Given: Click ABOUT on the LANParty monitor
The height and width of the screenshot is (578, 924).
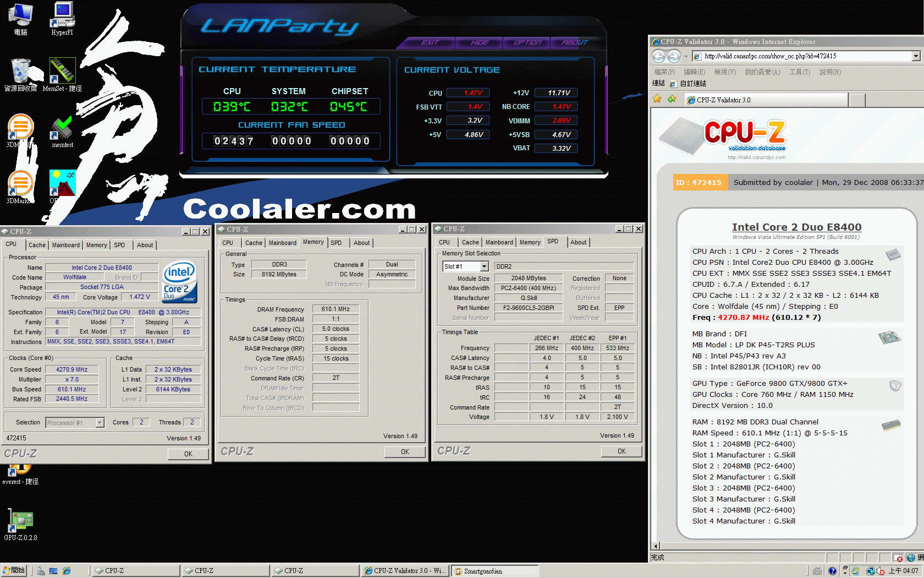Looking at the screenshot, I should (575, 42).
